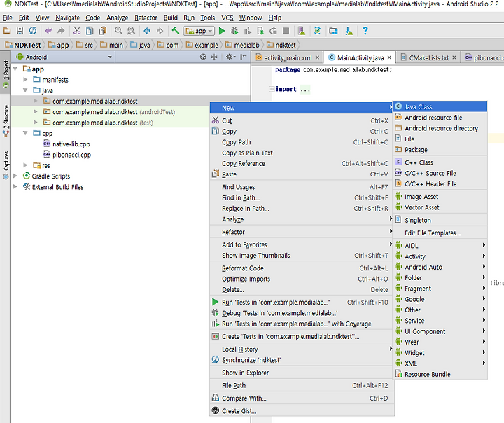Click the SDK Manager download icon
The height and width of the screenshot is (423, 504).
[349, 31]
